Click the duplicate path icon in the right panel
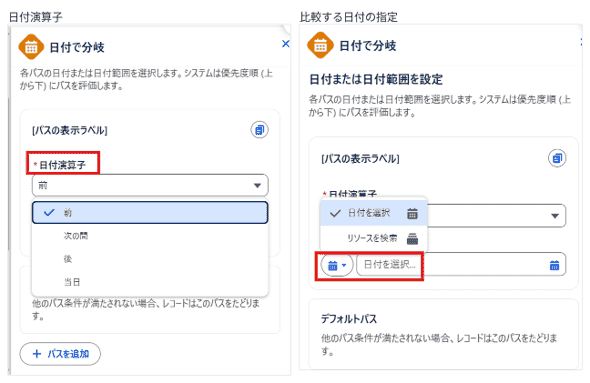Screen dimensions: 590x383 [x=557, y=158]
